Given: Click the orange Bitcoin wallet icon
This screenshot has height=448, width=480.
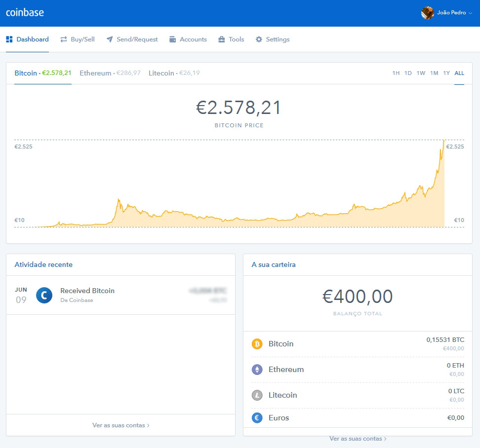Looking at the screenshot, I should [x=257, y=344].
